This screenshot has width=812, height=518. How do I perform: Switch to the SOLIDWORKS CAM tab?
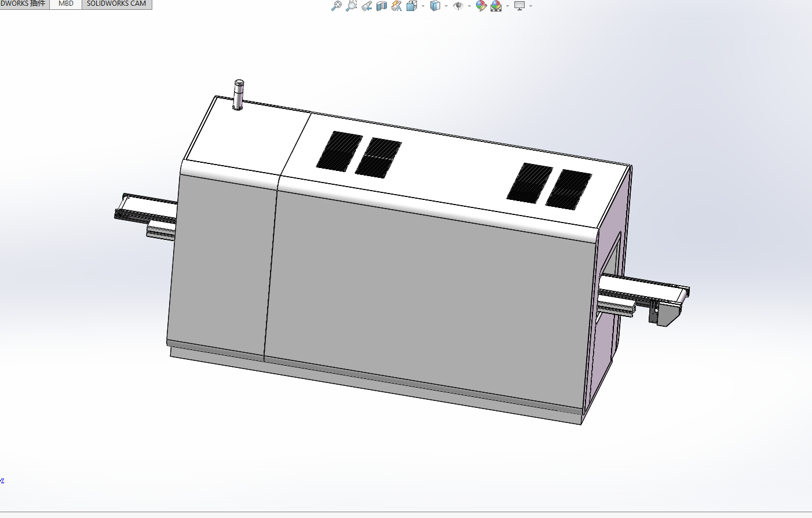click(116, 4)
